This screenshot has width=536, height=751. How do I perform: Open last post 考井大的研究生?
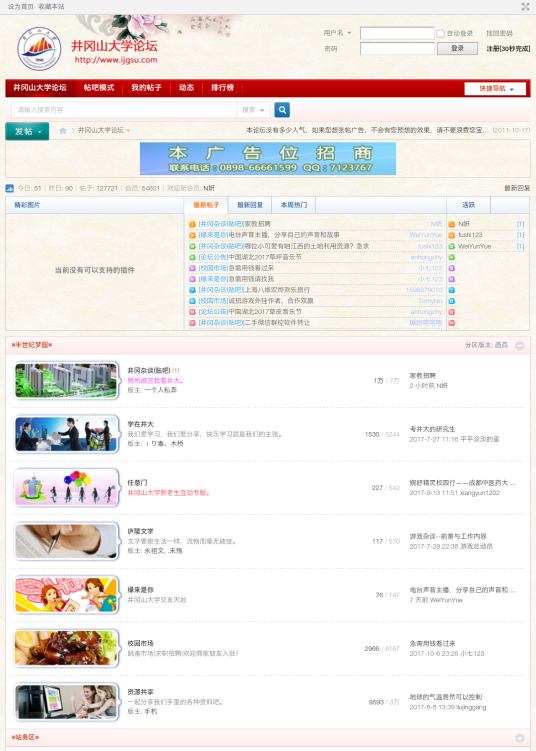coord(432,429)
